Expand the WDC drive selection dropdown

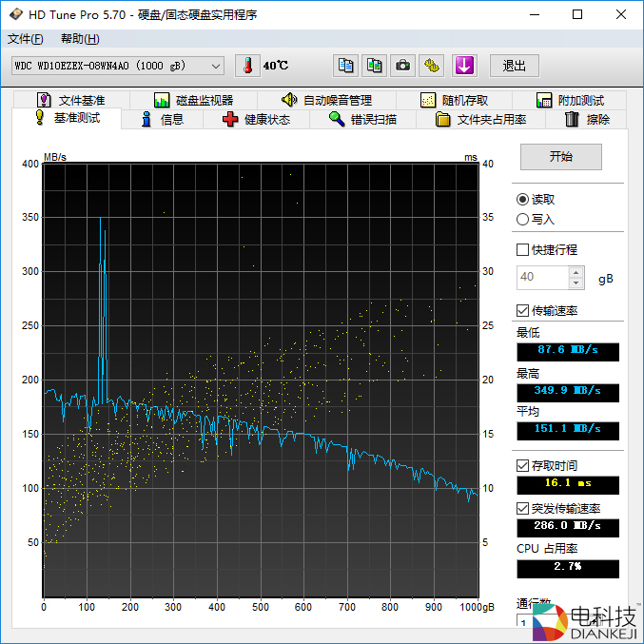(216, 66)
